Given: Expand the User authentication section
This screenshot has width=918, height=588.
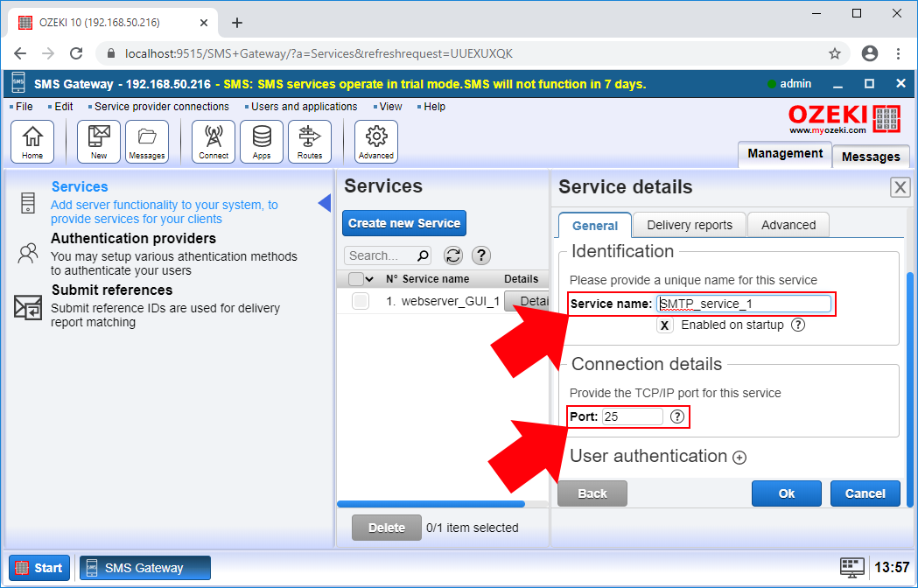Looking at the screenshot, I should point(739,458).
